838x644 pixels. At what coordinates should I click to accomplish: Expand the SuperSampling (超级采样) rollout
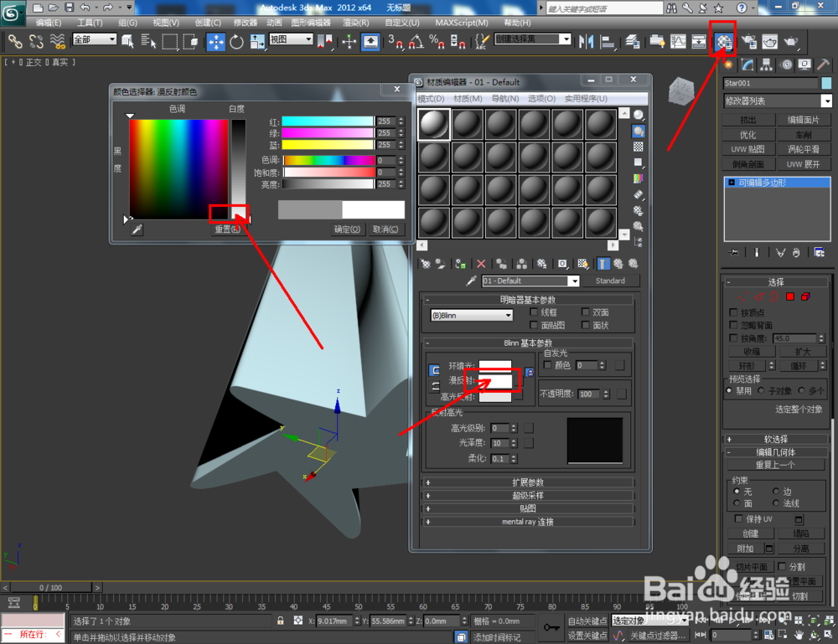528,496
